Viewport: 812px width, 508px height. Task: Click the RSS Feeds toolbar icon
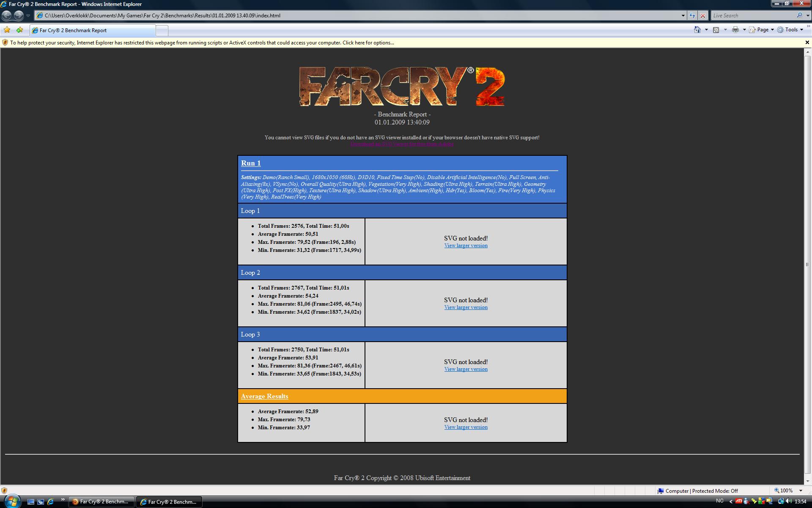coord(716,30)
